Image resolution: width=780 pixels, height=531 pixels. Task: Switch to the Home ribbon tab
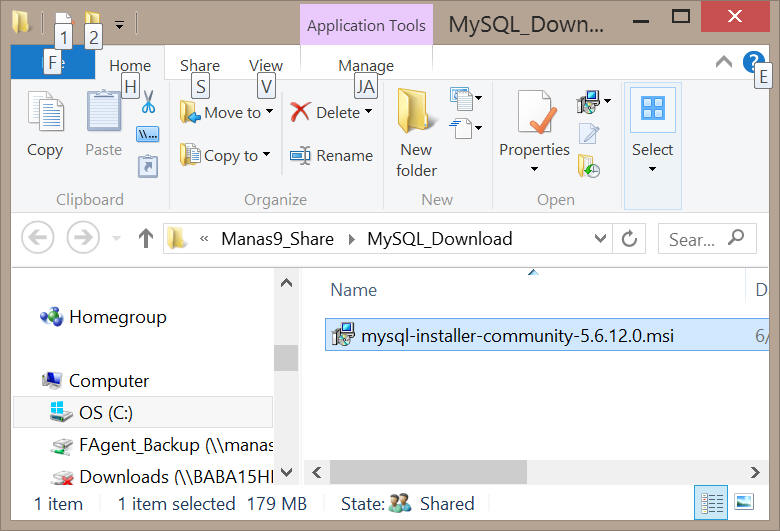pos(130,65)
